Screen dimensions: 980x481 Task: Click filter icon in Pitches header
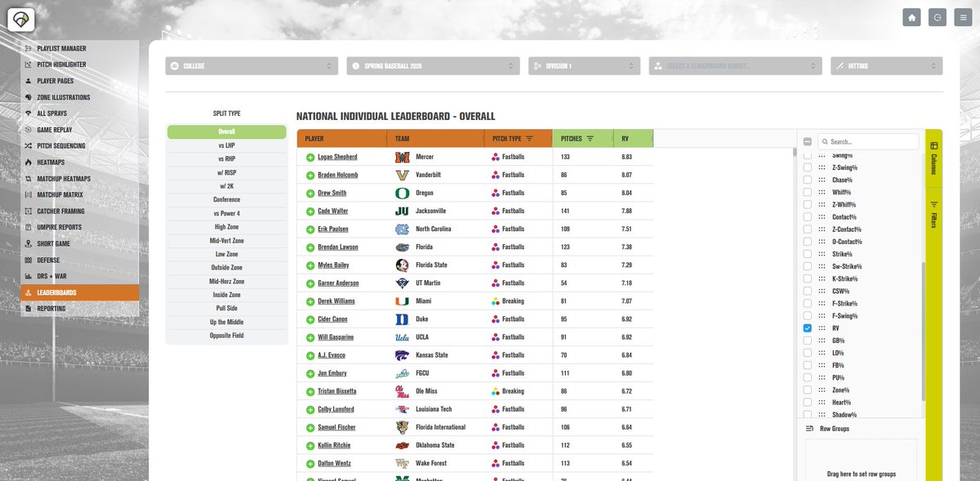pyautogui.click(x=590, y=139)
